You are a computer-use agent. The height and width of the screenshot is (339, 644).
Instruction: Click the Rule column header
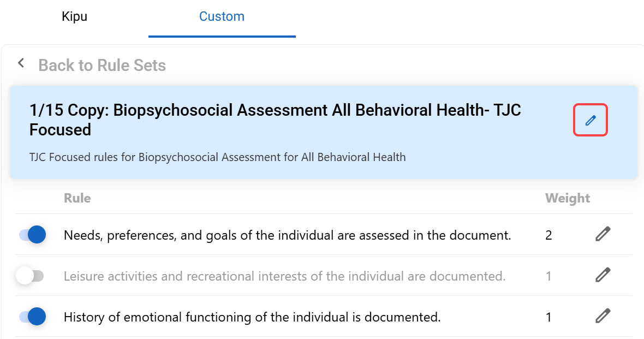[x=77, y=198]
